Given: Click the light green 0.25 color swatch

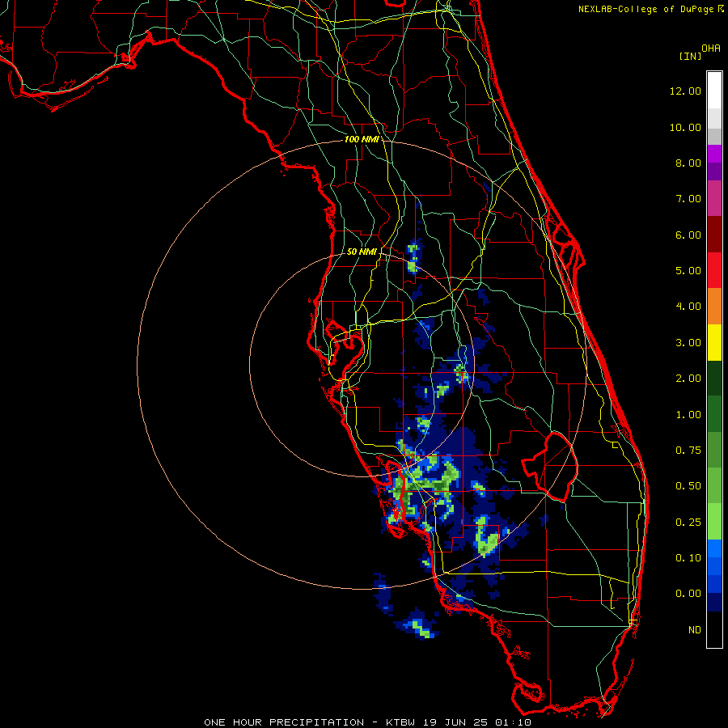Looking at the screenshot, I should 714,522.
